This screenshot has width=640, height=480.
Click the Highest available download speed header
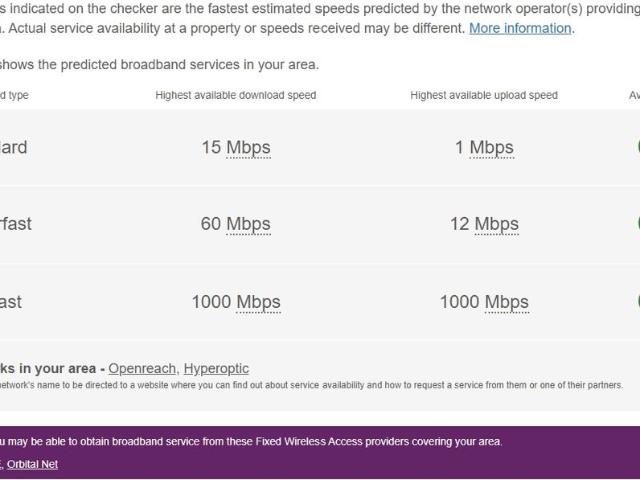tap(236, 95)
